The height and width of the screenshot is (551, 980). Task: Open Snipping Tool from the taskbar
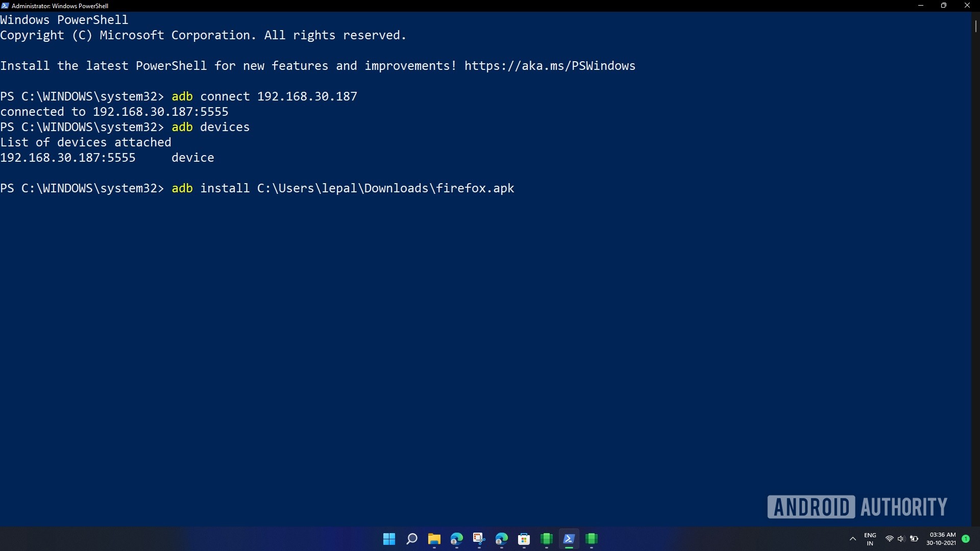pos(479,539)
